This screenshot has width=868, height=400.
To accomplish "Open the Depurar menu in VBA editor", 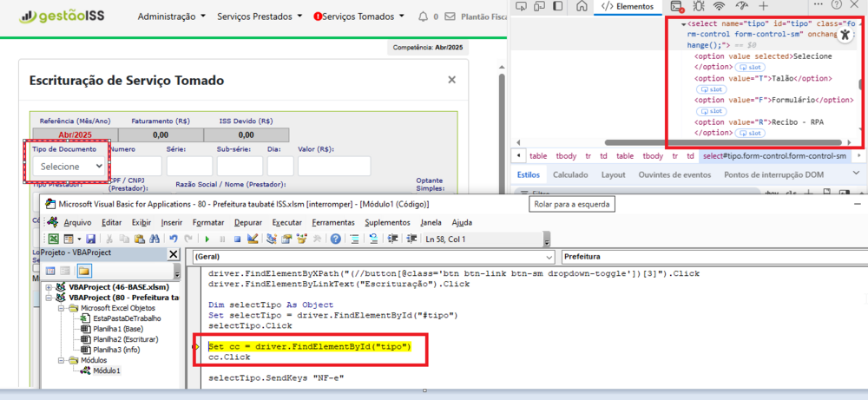I will [247, 222].
